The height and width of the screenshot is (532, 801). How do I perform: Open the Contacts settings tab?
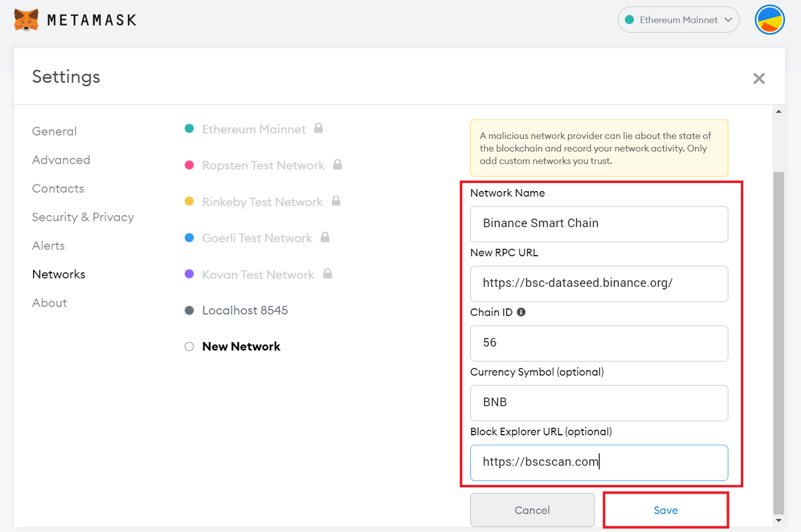pos(58,189)
